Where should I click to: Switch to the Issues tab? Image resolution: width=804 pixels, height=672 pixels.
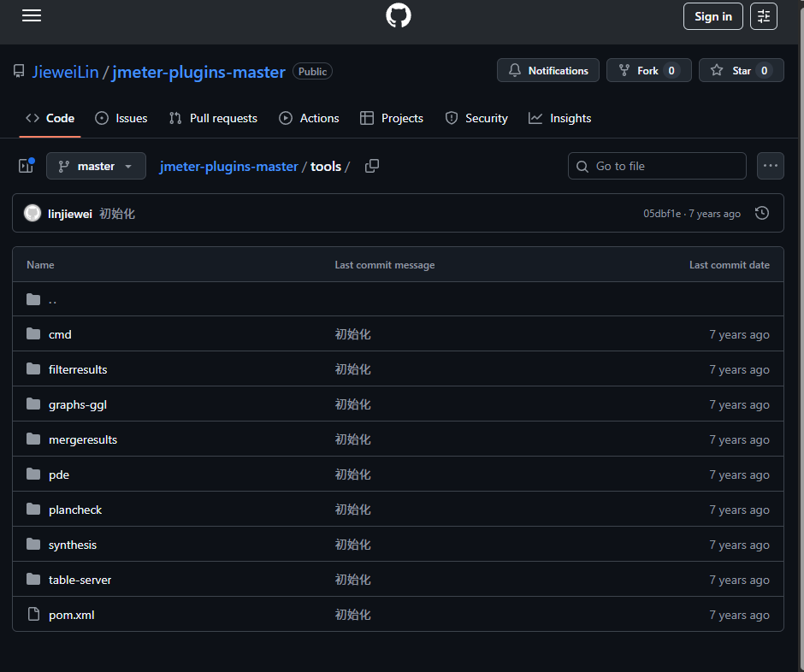pos(121,118)
